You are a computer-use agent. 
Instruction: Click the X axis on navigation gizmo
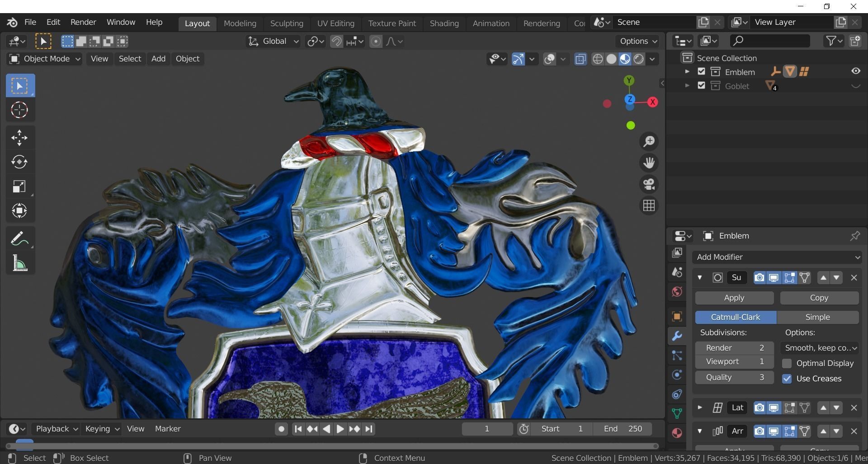coord(652,102)
